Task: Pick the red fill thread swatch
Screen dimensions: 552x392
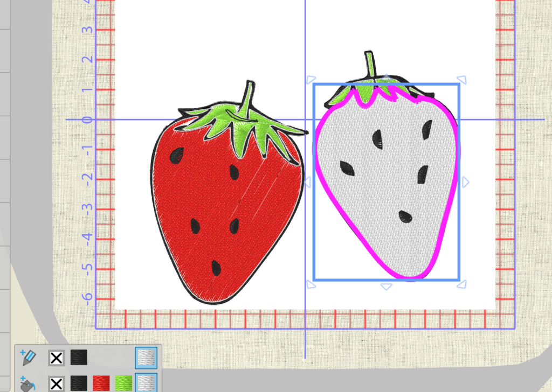Action: 101,384
